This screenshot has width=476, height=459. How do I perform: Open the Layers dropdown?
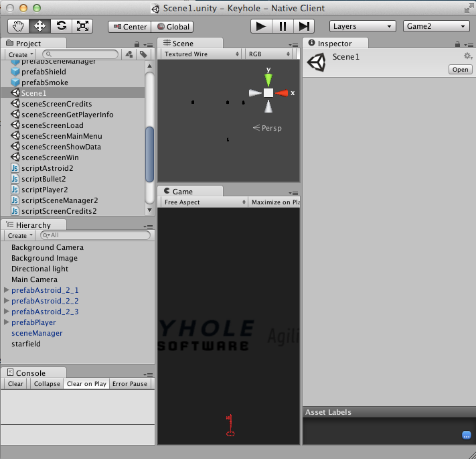click(x=362, y=26)
